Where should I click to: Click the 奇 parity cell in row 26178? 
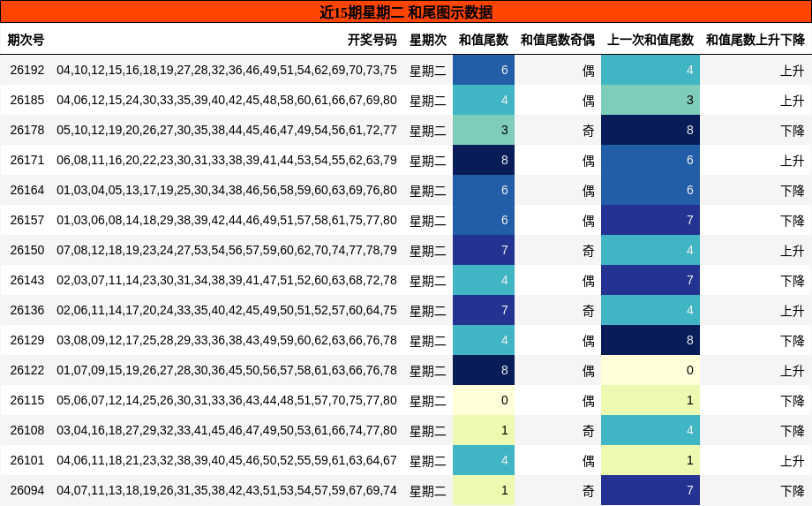pyautogui.click(x=589, y=131)
